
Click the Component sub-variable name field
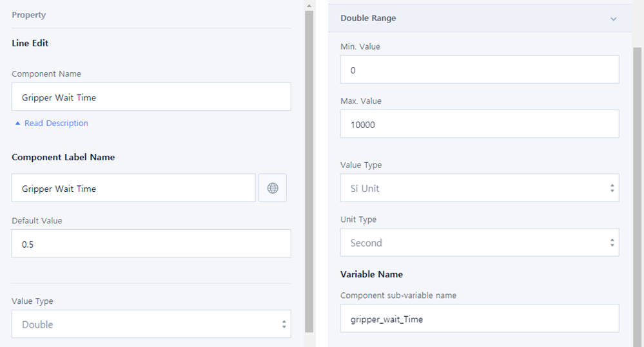click(480, 319)
